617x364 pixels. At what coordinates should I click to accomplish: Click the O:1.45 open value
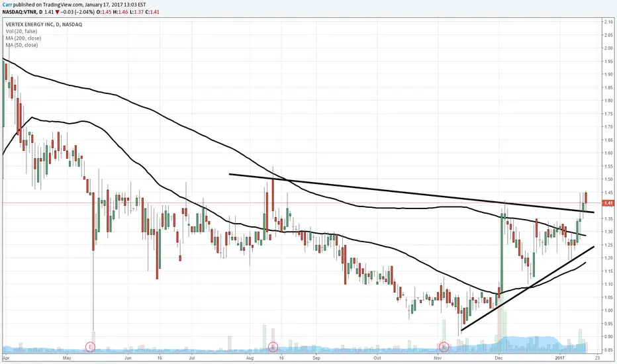click(x=104, y=12)
